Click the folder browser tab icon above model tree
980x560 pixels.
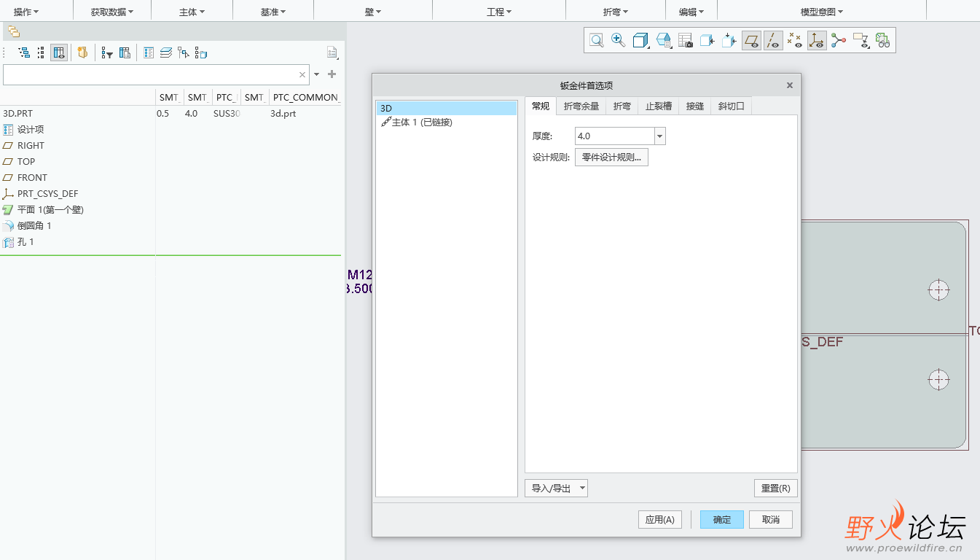tap(14, 31)
